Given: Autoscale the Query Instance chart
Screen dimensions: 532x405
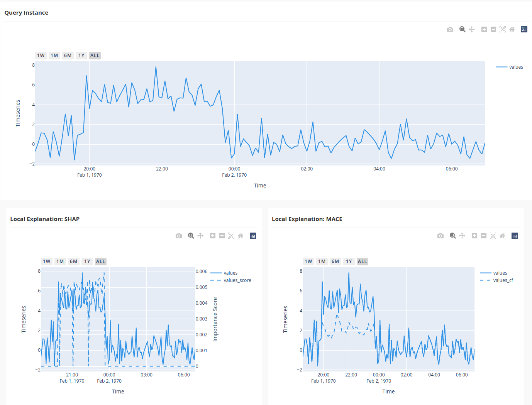Looking at the screenshot, I should point(503,29).
